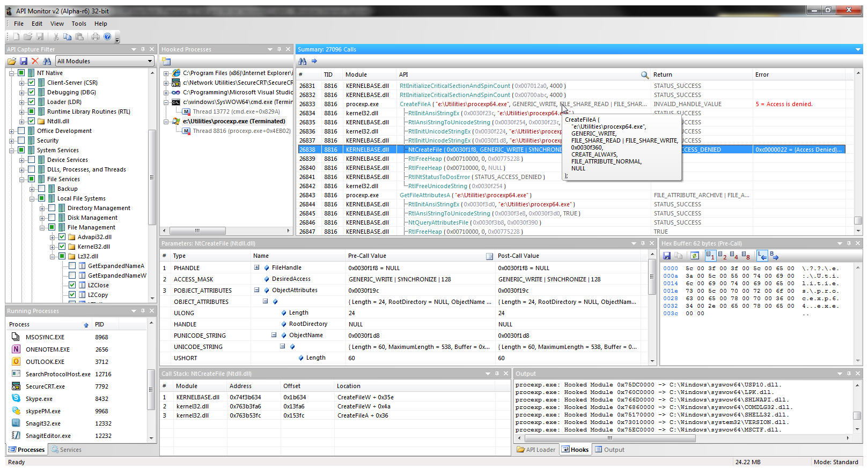
Task: Open the Edit menu
Action: (x=37, y=24)
